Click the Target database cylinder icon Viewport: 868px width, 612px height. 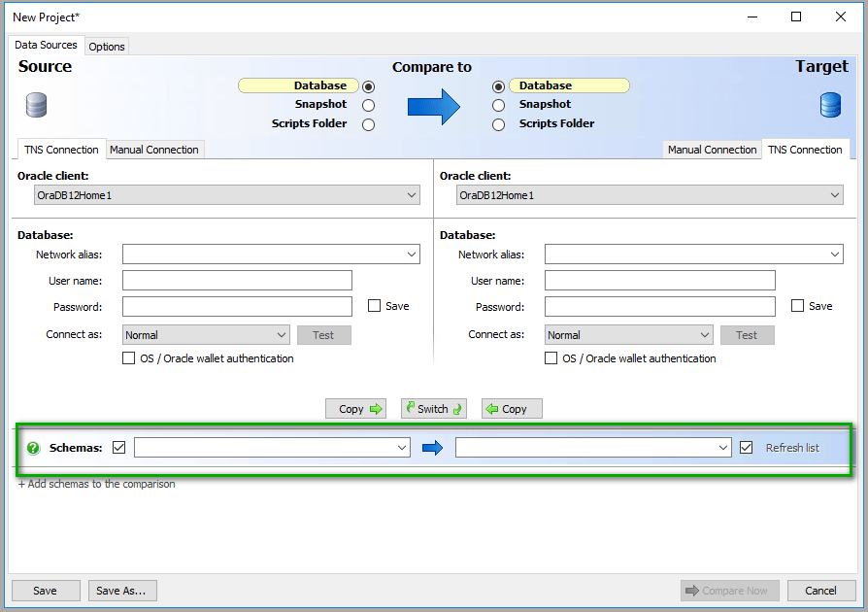point(830,105)
